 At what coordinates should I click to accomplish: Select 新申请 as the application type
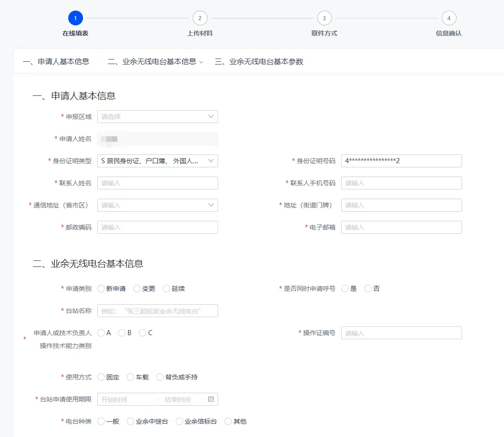100,289
